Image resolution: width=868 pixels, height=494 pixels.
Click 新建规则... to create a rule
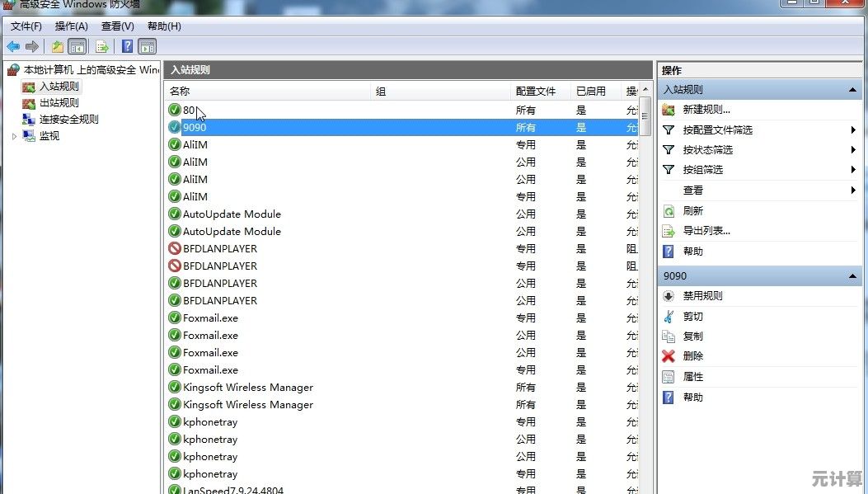pos(706,110)
